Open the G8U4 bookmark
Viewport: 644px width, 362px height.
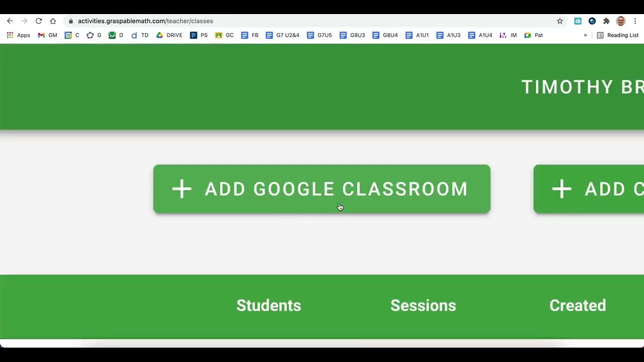point(385,35)
